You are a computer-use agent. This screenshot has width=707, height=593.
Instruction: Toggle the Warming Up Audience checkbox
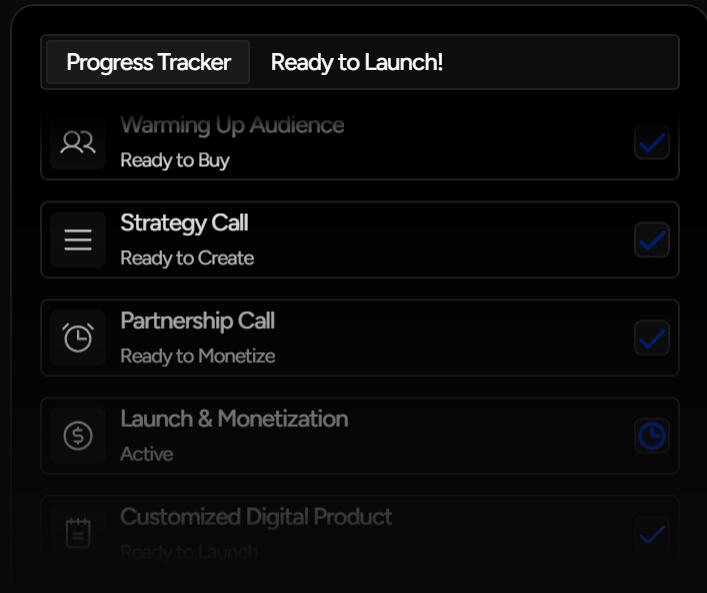tap(652, 143)
